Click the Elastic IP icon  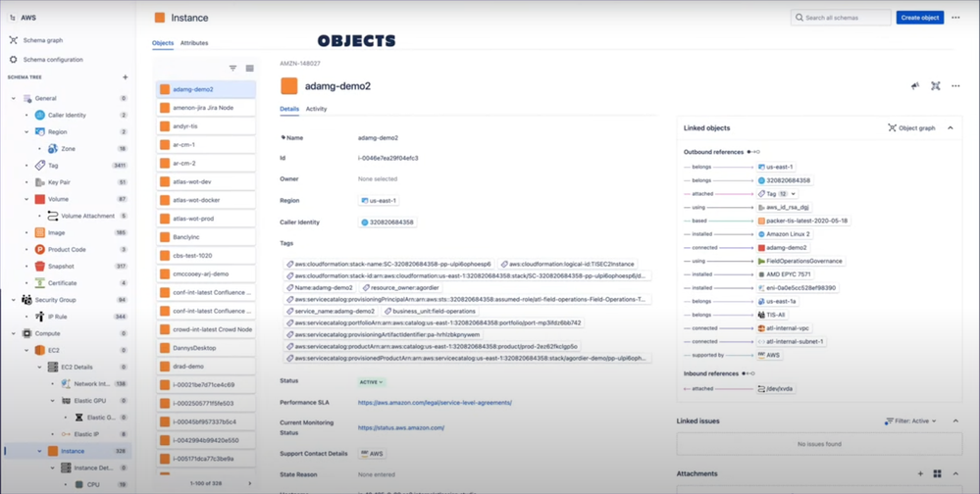coord(66,434)
